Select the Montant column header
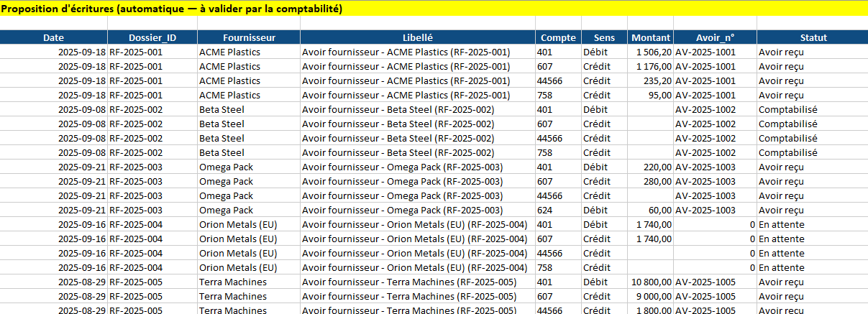The width and height of the screenshot is (868, 314). (650, 37)
